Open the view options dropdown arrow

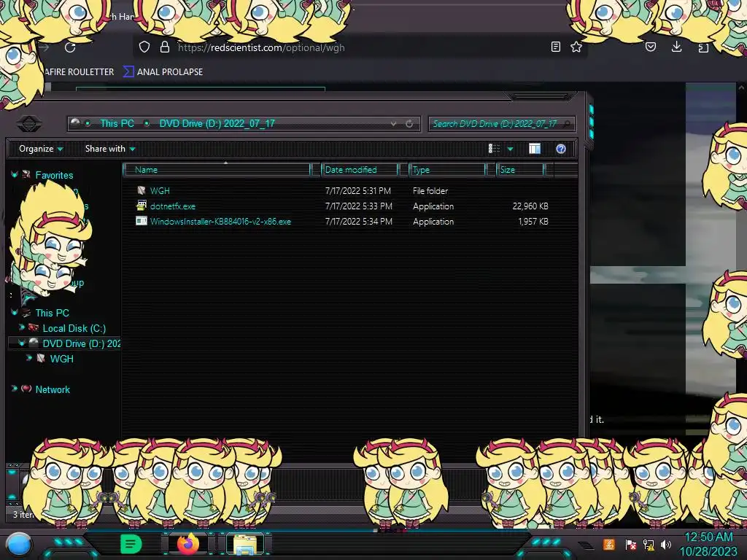(x=510, y=149)
